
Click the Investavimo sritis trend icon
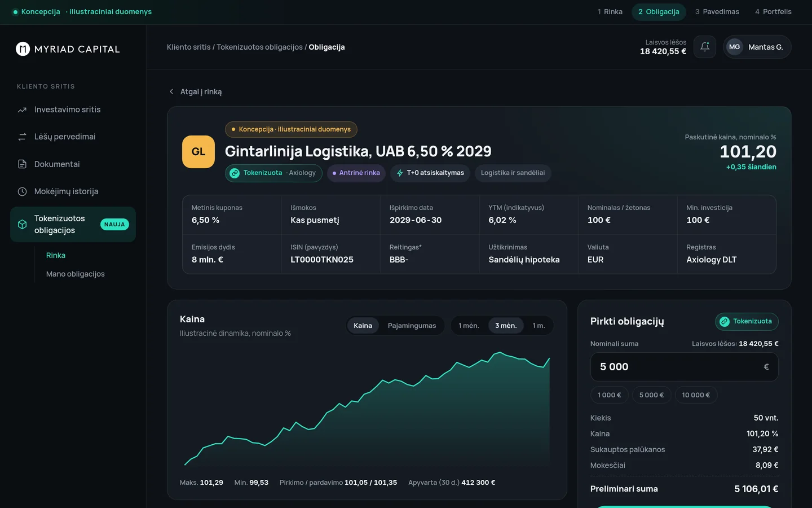click(22, 110)
